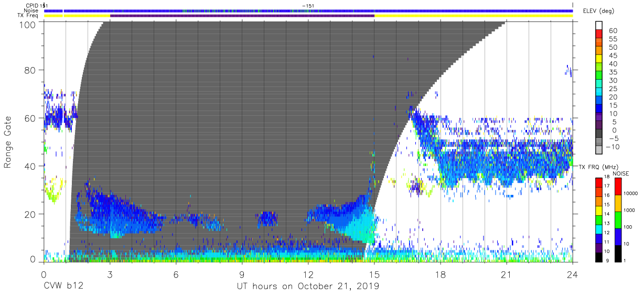Click the '1000' label on the NOISE scale
This screenshot has width=644, height=297.
[x=630, y=210]
